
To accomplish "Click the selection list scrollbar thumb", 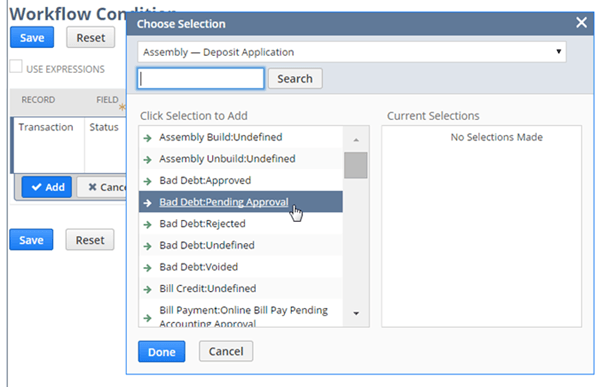I will (x=356, y=165).
